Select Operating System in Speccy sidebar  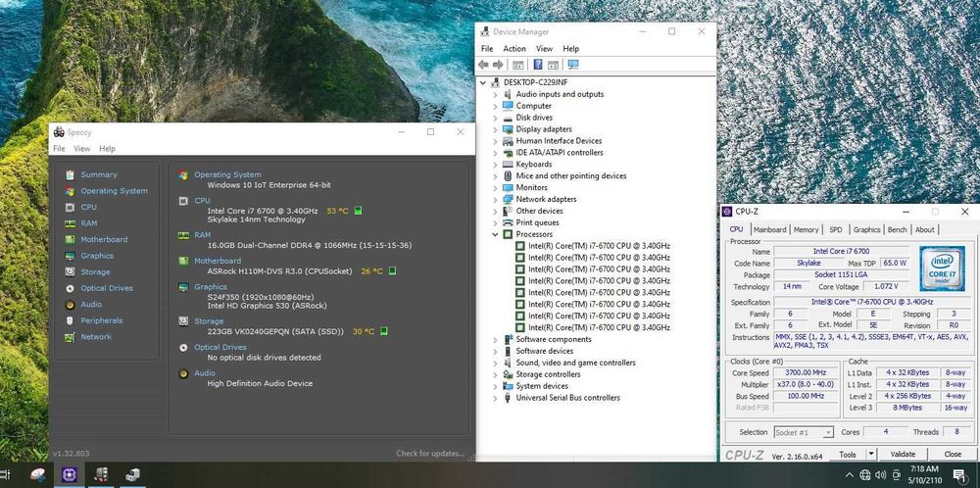tap(114, 191)
